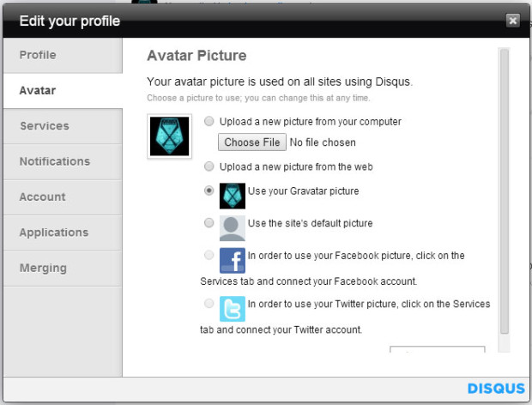Click the DISQUS logo in footer

click(496, 389)
